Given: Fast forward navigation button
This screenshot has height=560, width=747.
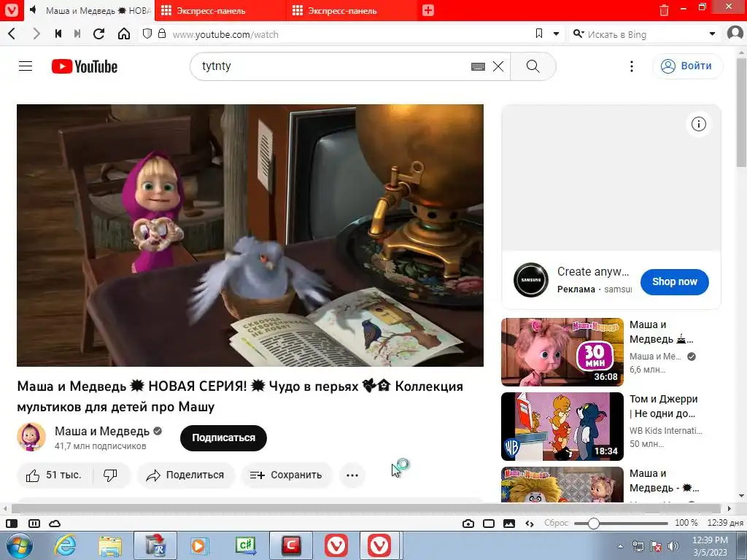Looking at the screenshot, I should (77, 34).
